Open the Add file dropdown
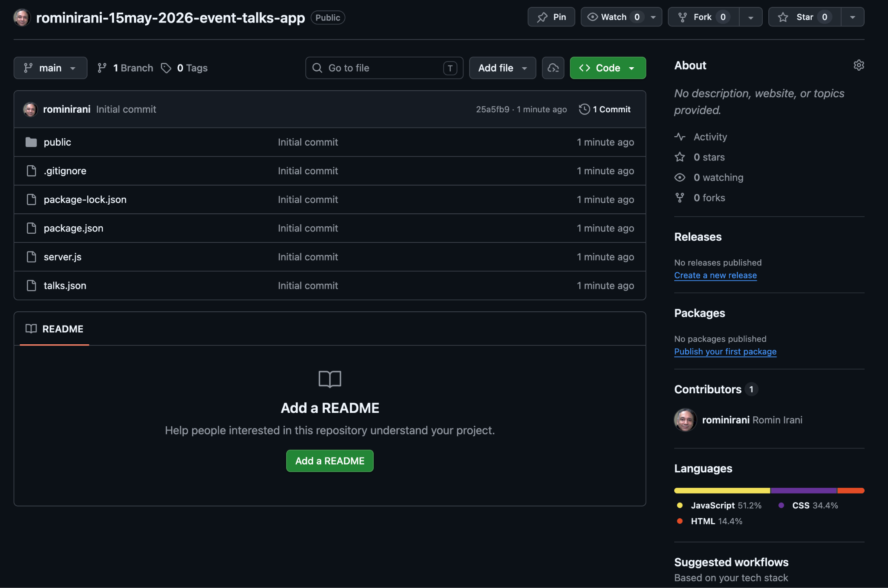 point(503,68)
